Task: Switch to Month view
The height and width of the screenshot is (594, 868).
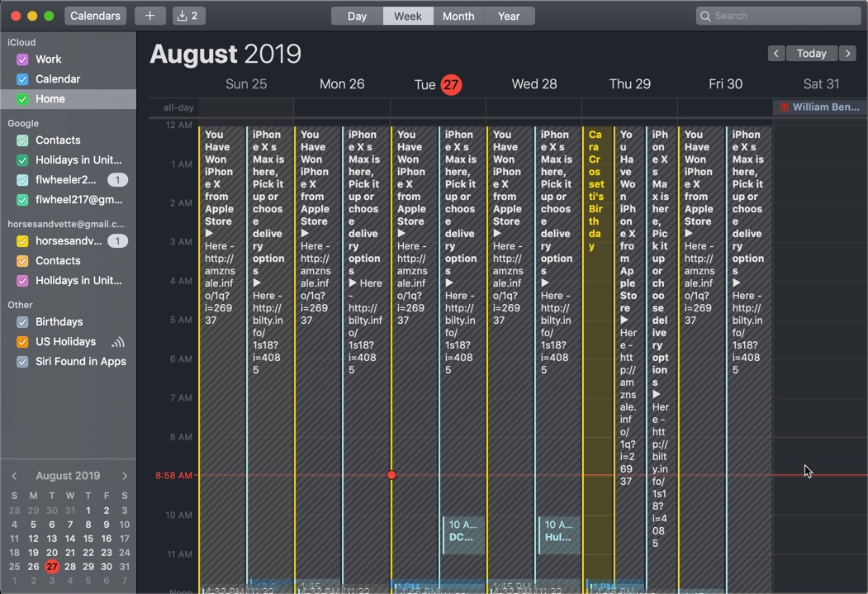Action: tap(458, 16)
